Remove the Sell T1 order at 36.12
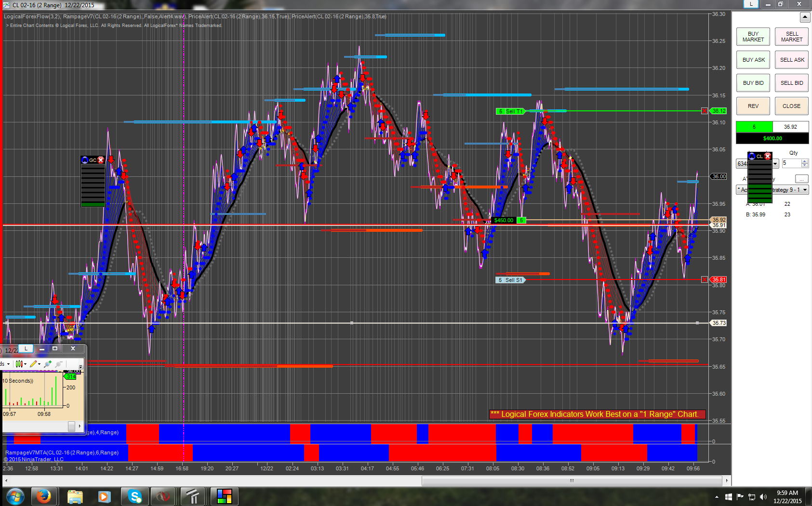The image size is (812, 506). tap(705, 111)
